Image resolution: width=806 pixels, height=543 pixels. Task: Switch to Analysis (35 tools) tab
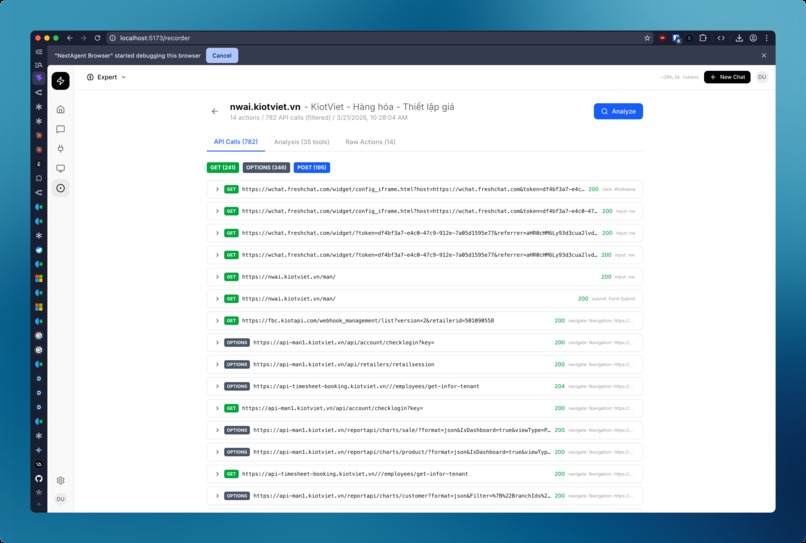point(302,142)
